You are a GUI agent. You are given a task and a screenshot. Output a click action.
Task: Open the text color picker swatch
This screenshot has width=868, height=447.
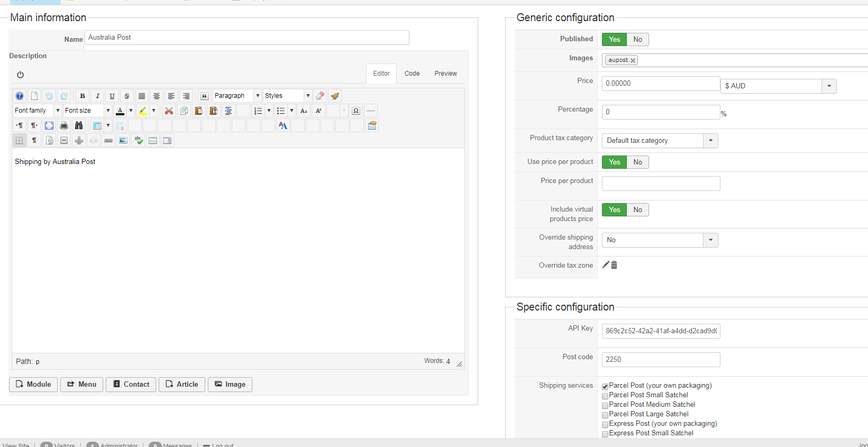[120, 111]
